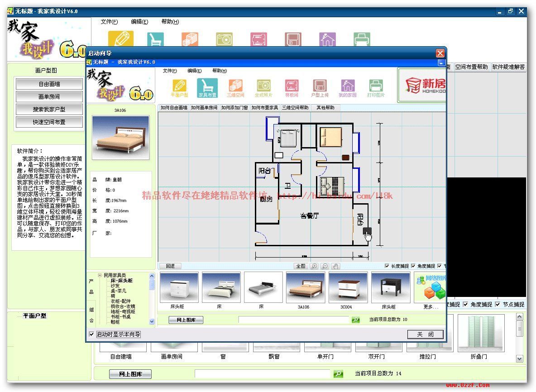Click 网上图库 button in main window
The width and height of the screenshot is (536, 392).
pos(130,374)
